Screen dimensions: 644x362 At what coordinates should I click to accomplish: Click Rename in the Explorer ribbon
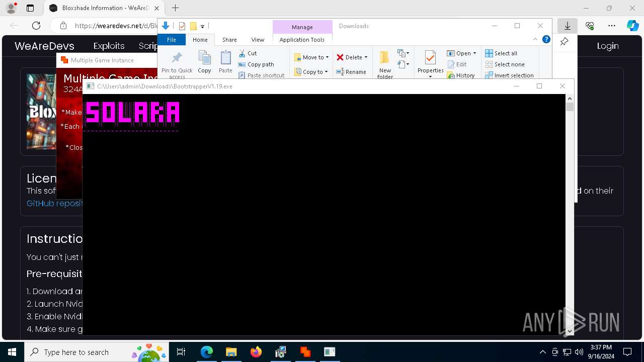pyautogui.click(x=351, y=72)
